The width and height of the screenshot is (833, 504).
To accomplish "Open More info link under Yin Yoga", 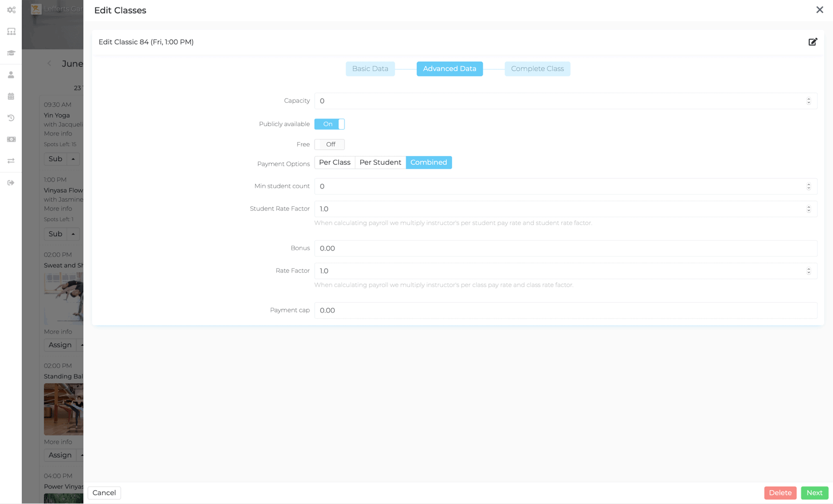I will tap(58, 134).
